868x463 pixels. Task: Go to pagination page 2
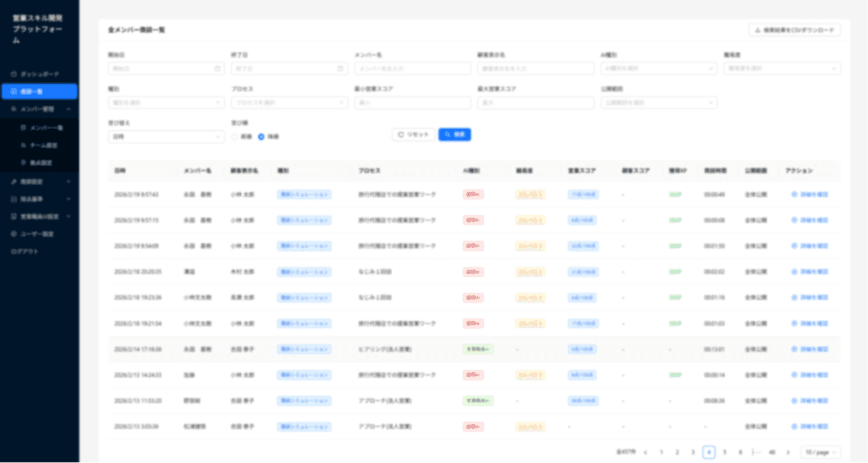[x=677, y=452]
